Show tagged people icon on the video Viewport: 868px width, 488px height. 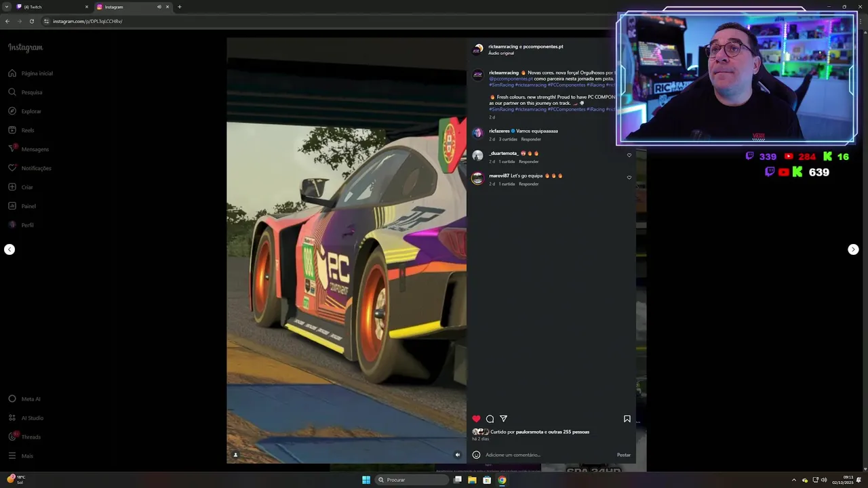235,455
